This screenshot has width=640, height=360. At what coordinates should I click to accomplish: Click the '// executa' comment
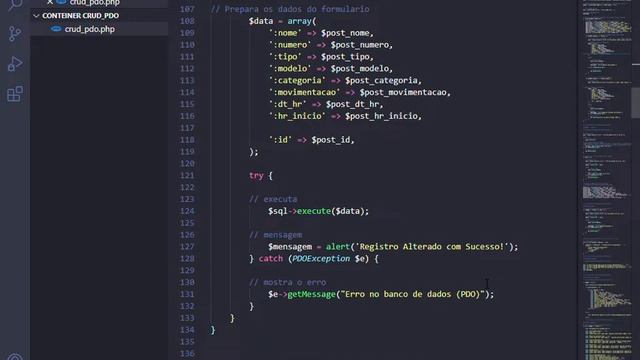point(273,199)
